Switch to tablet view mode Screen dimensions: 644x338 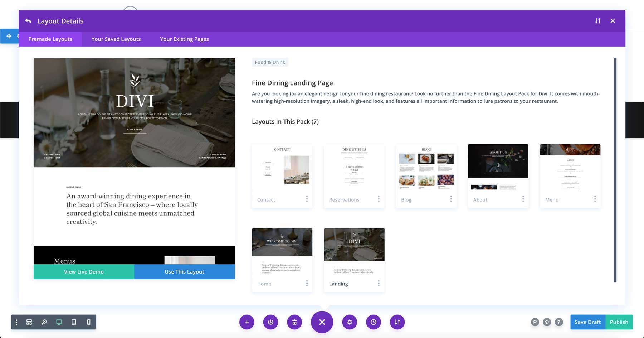coord(74,322)
